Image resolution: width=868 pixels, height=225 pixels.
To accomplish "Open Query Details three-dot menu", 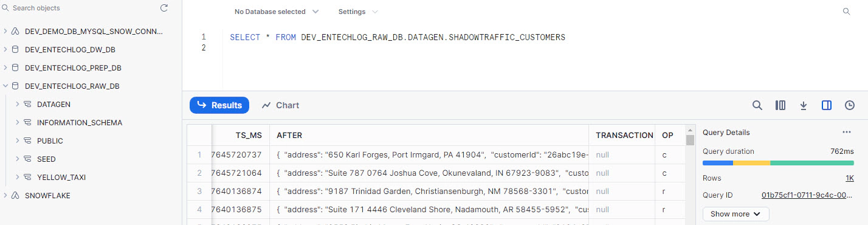I will coord(847,132).
